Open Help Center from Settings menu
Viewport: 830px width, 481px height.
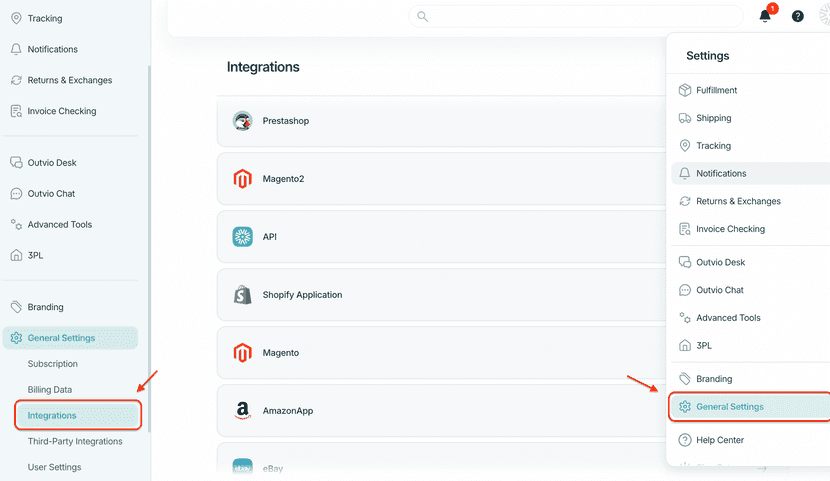click(719, 440)
